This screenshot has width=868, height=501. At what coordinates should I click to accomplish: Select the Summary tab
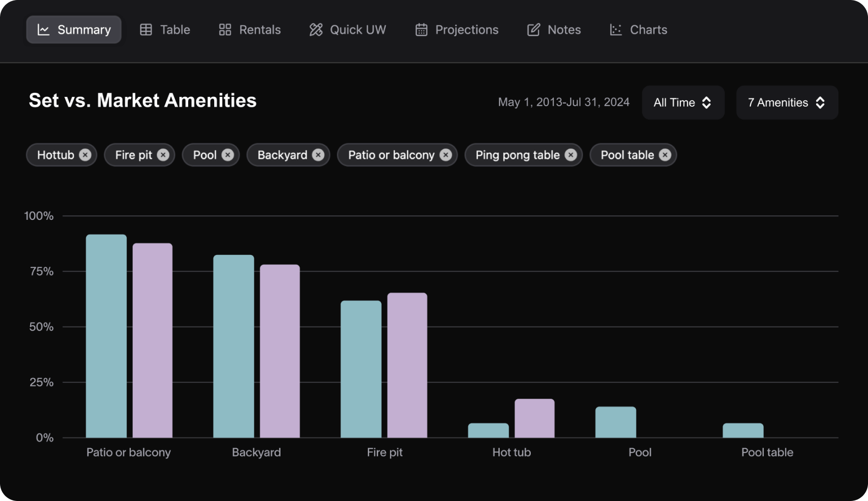click(74, 30)
